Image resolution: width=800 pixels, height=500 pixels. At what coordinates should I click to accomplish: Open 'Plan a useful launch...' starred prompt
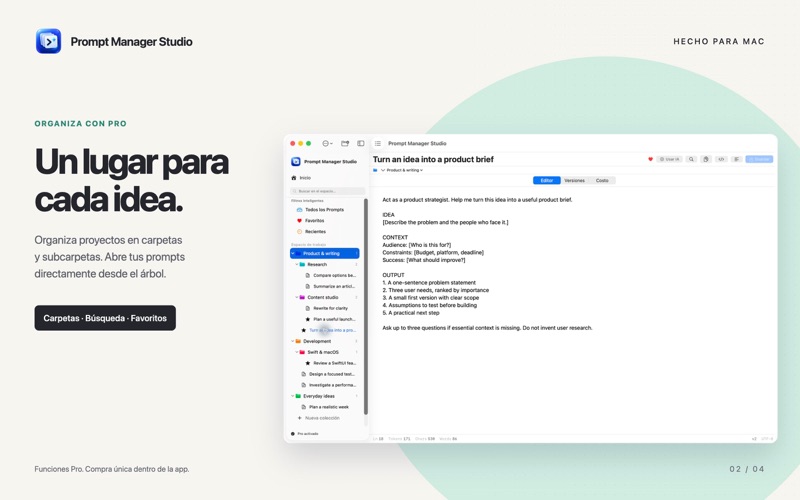click(x=330, y=319)
